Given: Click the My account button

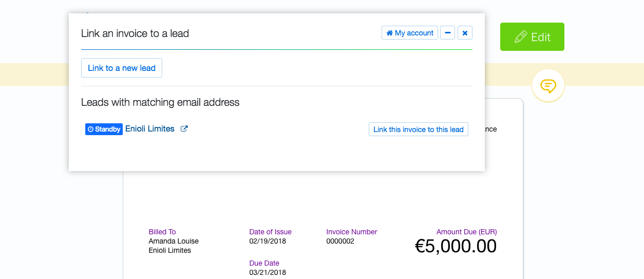Looking at the screenshot, I should coord(409,33).
